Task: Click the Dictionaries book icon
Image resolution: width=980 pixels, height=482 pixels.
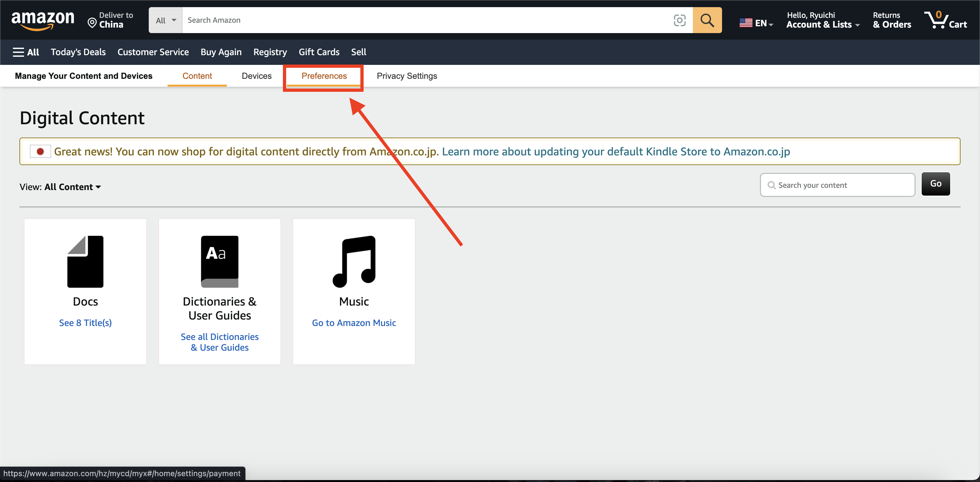Action: pos(219,261)
